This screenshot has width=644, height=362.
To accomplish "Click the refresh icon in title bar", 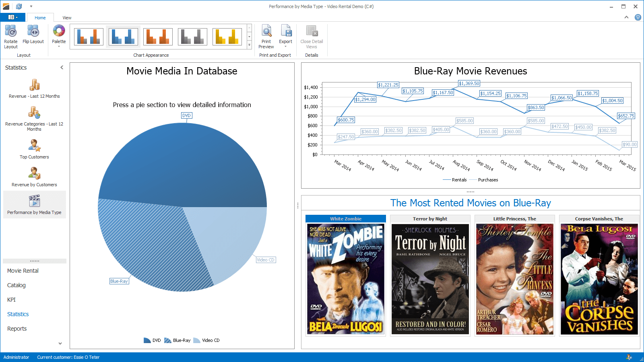I will [x=19, y=6].
